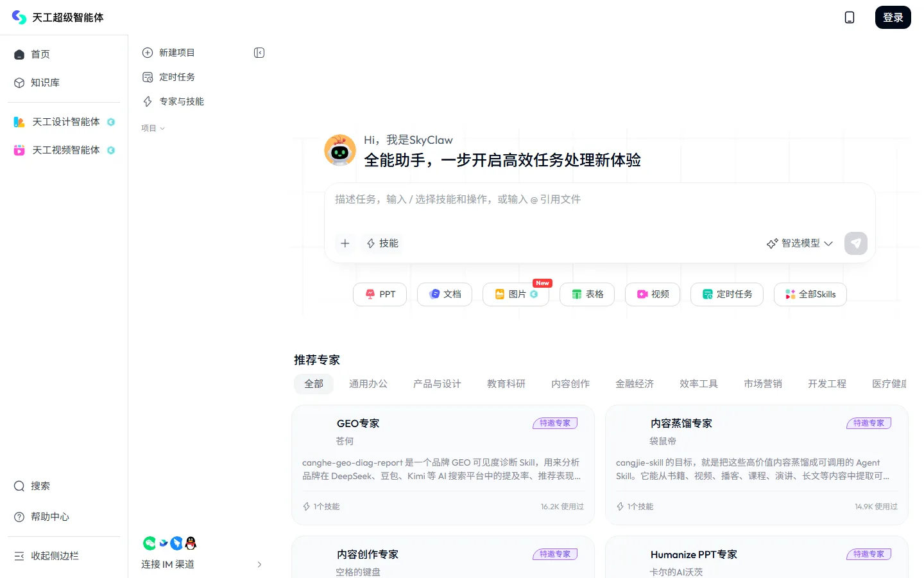Image resolution: width=924 pixels, height=578 pixels.
Task: Open 专家与技能 in project panel
Action: (x=173, y=101)
